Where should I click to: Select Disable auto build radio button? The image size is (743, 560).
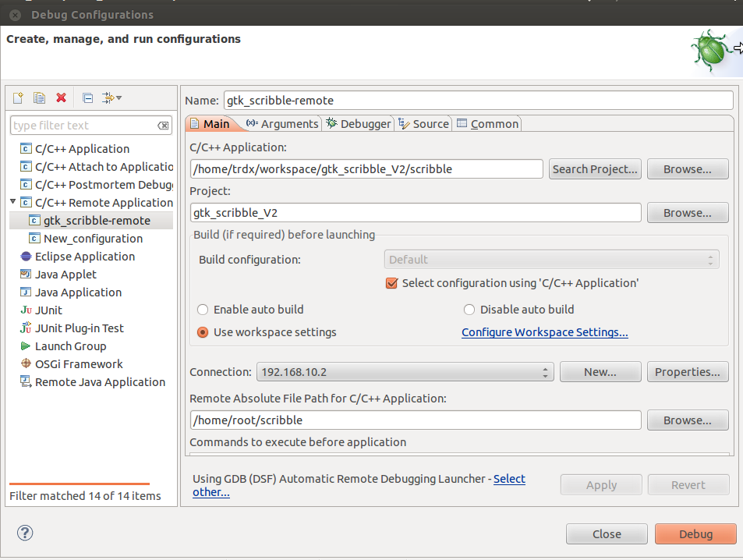pos(469,310)
